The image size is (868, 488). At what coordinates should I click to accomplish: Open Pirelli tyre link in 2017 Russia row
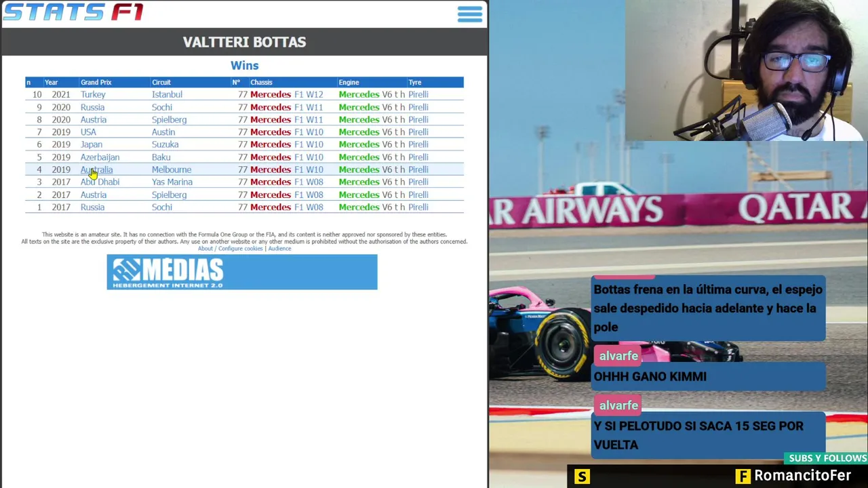[418, 207]
